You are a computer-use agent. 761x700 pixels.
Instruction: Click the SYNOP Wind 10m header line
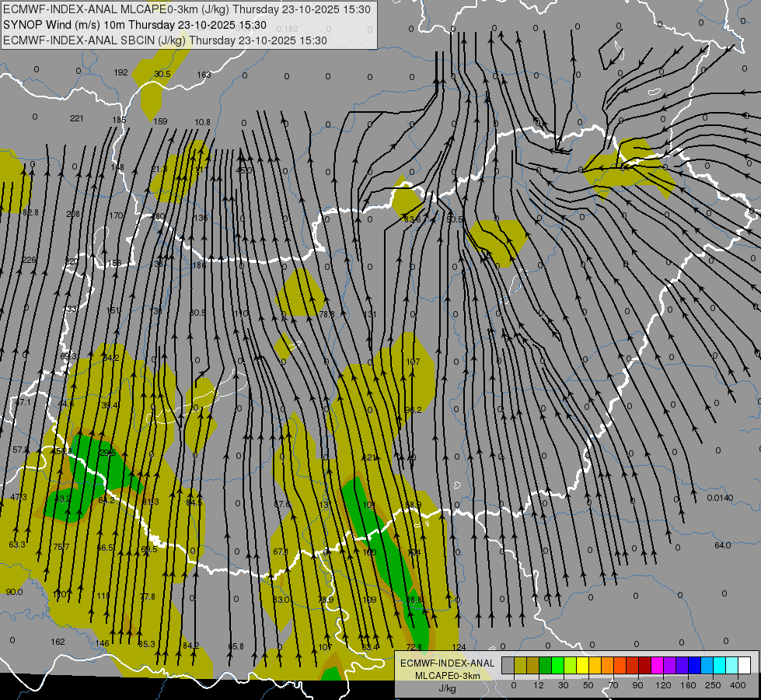point(134,25)
